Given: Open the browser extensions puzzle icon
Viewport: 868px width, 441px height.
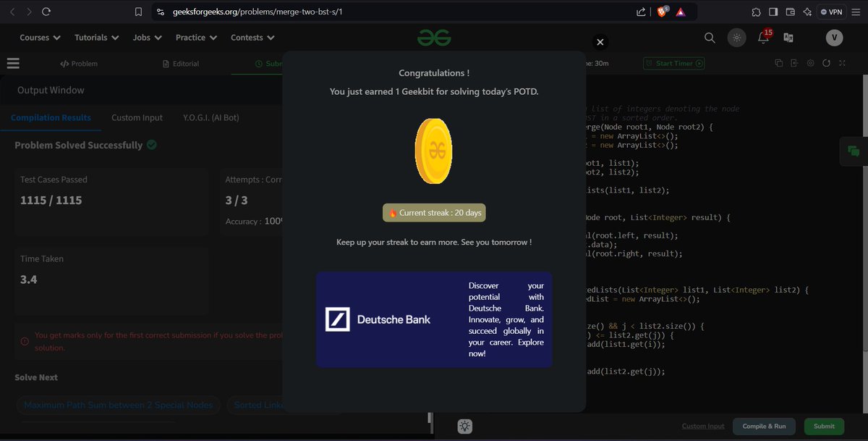Looking at the screenshot, I should 756,12.
